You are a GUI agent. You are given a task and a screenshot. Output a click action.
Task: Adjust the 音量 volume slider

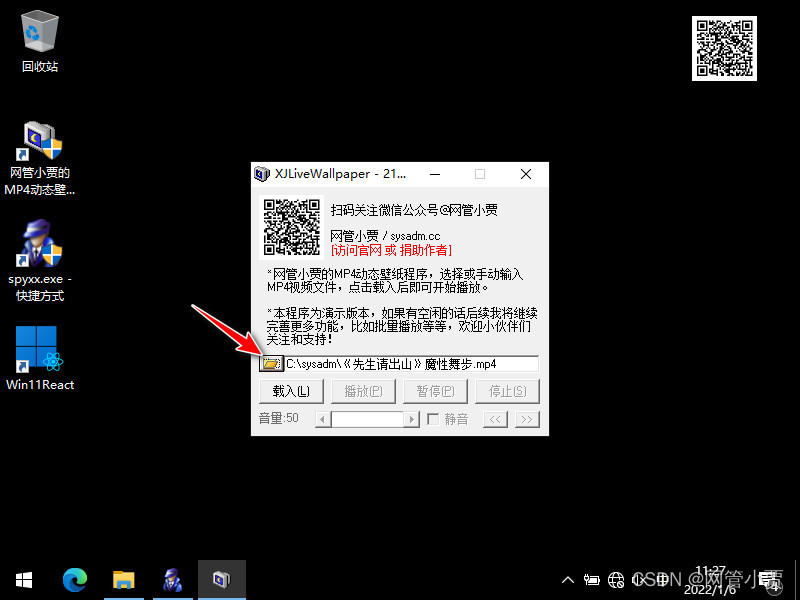point(365,418)
